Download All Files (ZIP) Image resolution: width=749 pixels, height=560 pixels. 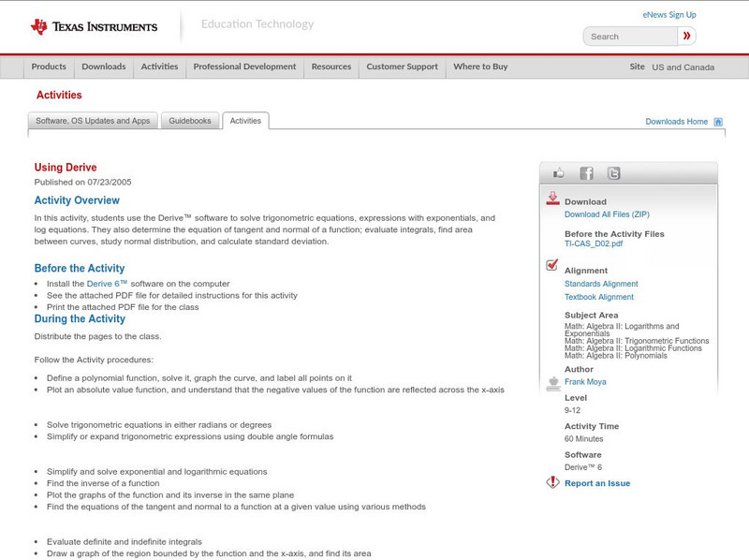[x=607, y=214]
